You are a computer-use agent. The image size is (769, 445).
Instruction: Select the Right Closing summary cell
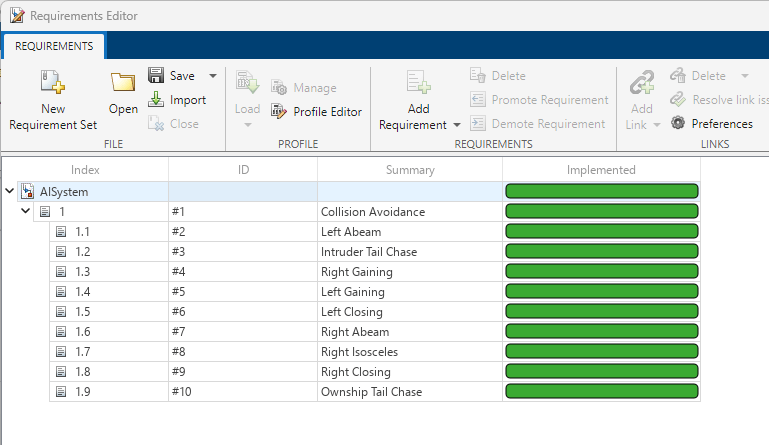click(410, 372)
